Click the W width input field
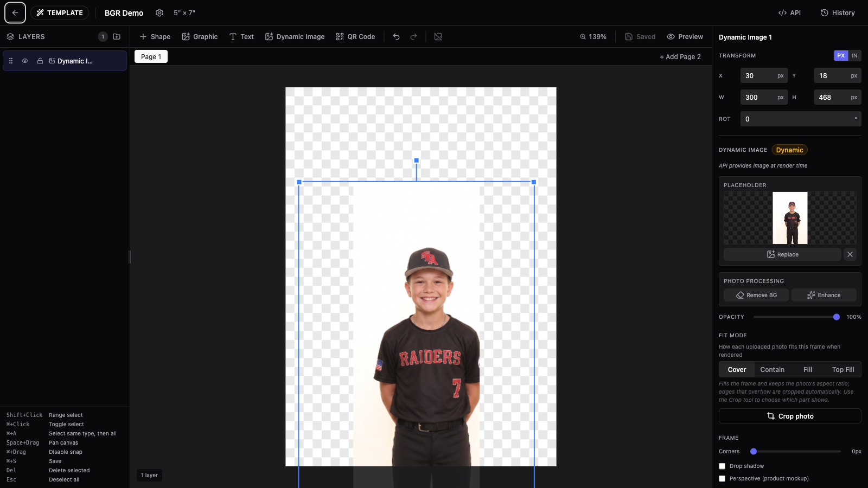The image size is (868, 488). pos(764,98)
